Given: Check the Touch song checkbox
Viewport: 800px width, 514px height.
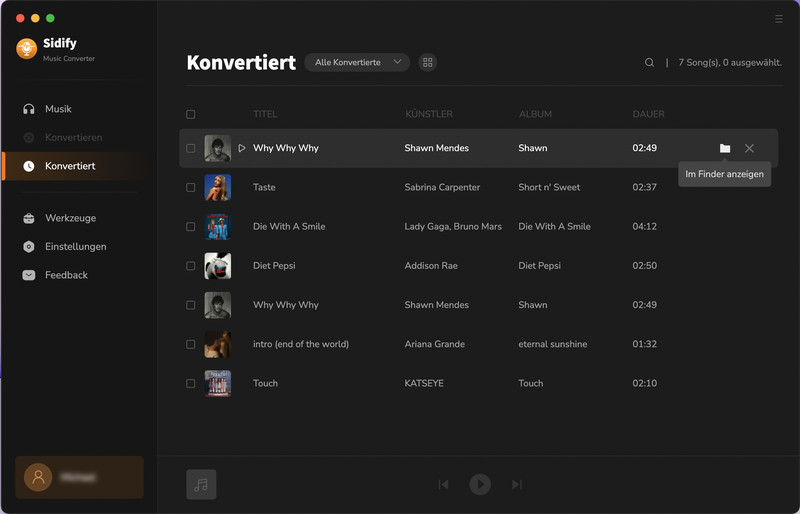Looking at the screenshot, I should pyautogui.click(x=190, y=383).
